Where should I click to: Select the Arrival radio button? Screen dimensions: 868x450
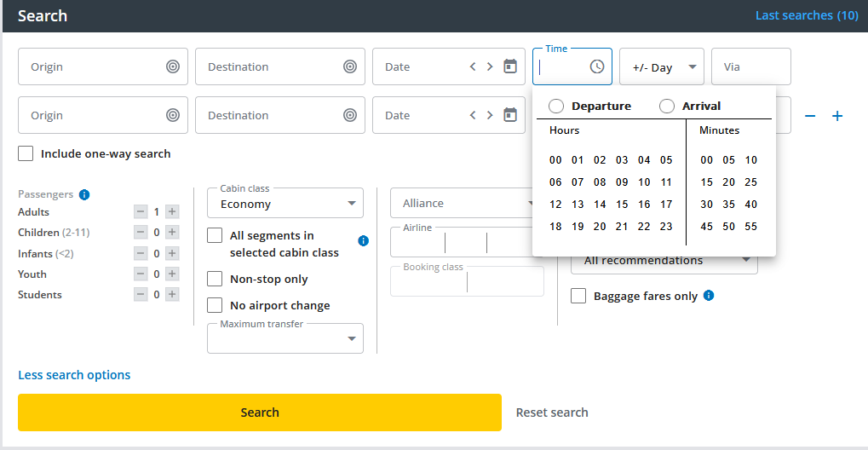pyautogui.click(x=667, y=106)
